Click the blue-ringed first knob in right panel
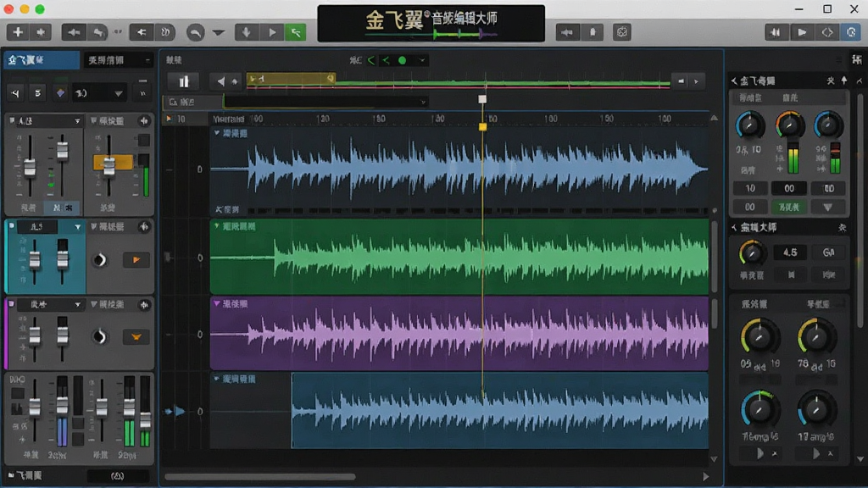 749,125
